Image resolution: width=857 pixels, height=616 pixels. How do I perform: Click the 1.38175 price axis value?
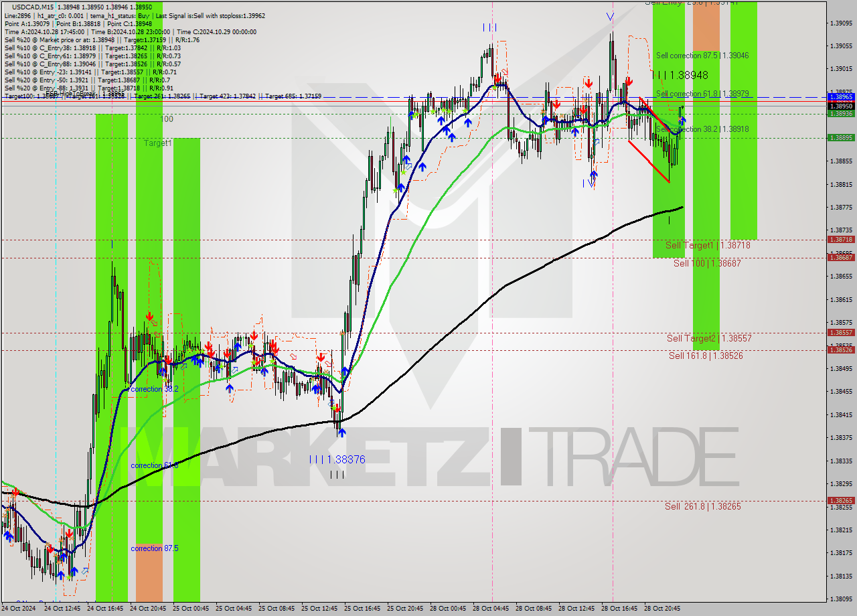pyautogui.click(x=842, y=554)
